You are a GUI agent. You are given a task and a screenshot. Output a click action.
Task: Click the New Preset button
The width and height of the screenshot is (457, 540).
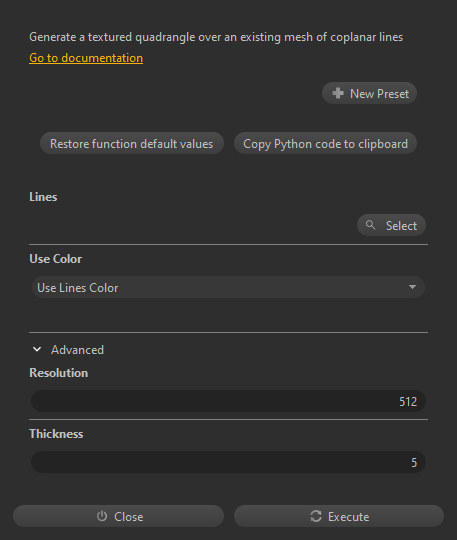(x=369, y=93)
